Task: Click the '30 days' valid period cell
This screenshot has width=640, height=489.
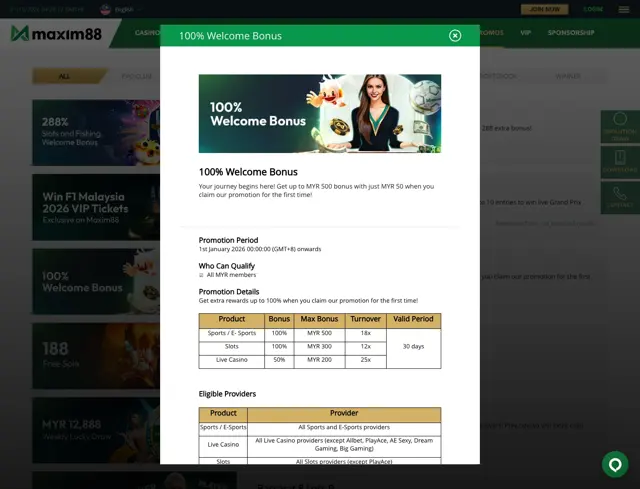Action: (x=413, y=347)
